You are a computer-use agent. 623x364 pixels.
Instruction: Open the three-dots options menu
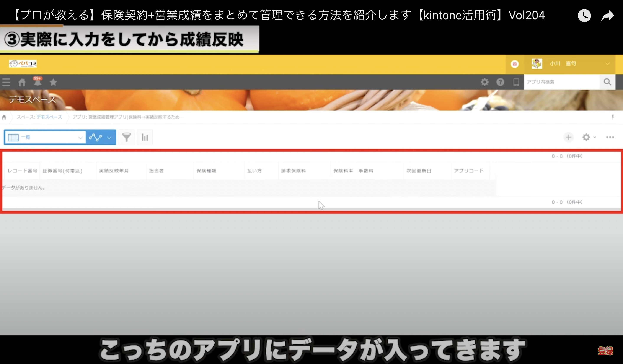[610, 137]
